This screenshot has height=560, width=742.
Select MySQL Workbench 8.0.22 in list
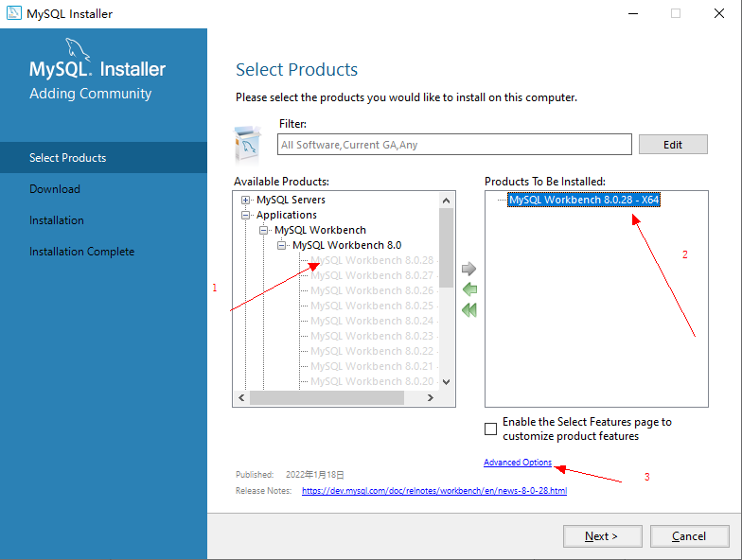pos(372,351)
